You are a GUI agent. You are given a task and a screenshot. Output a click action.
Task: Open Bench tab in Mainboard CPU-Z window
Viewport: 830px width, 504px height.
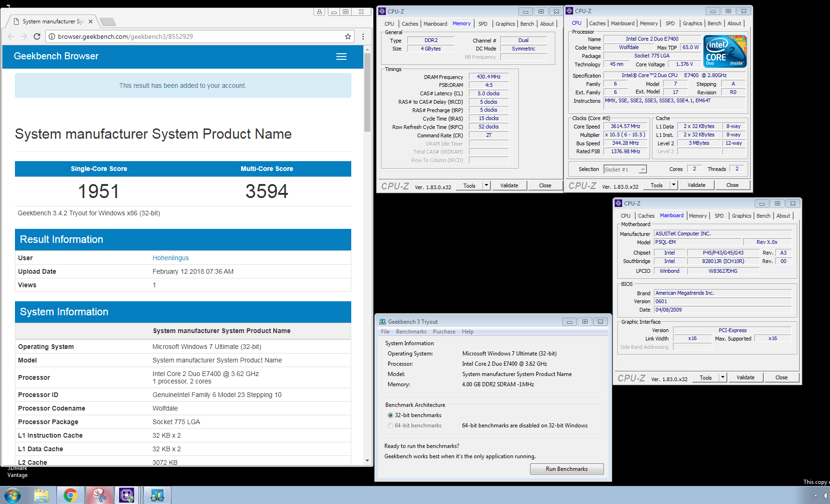(x=763, y=216)
